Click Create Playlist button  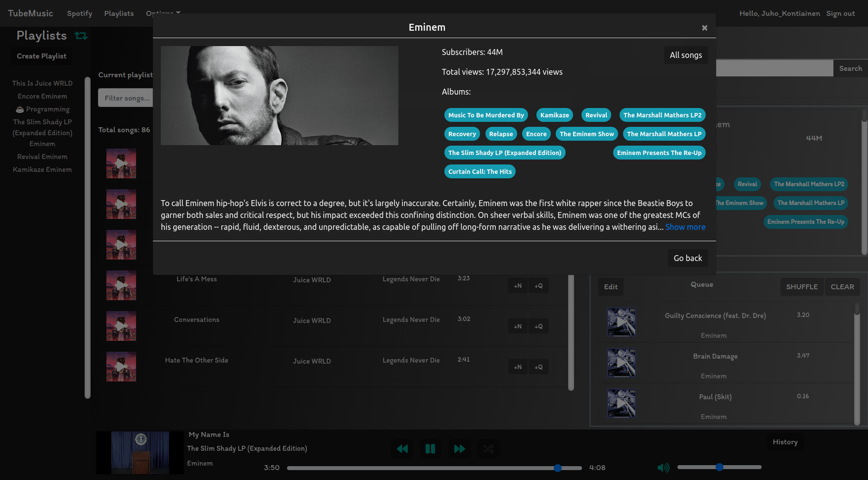[42, 56]
